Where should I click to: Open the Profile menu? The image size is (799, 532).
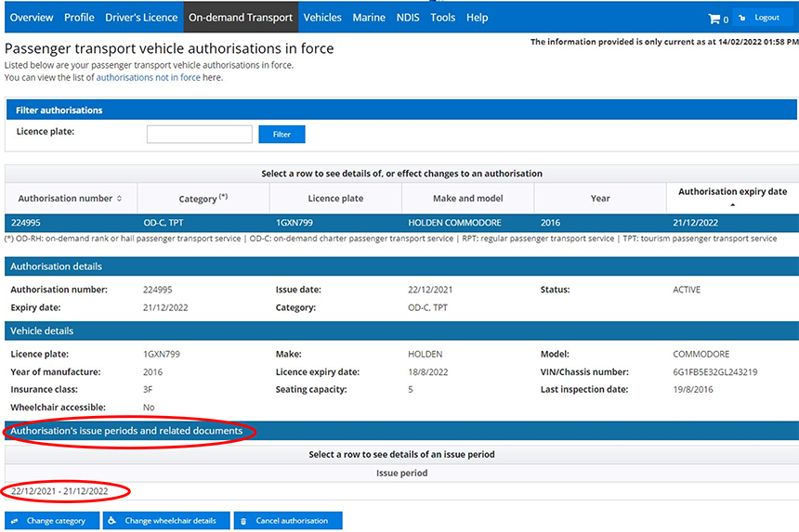pos(80,18)
